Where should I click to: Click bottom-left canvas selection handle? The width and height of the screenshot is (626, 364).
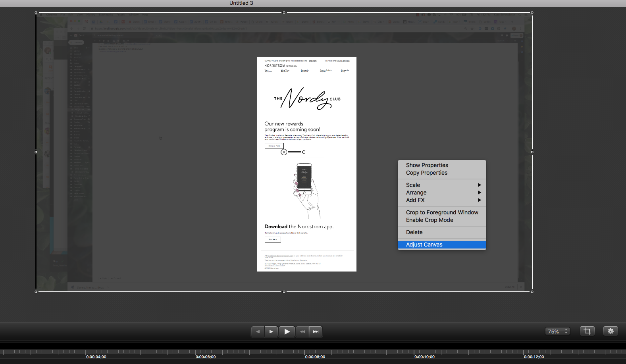click(x=36, y=292)
